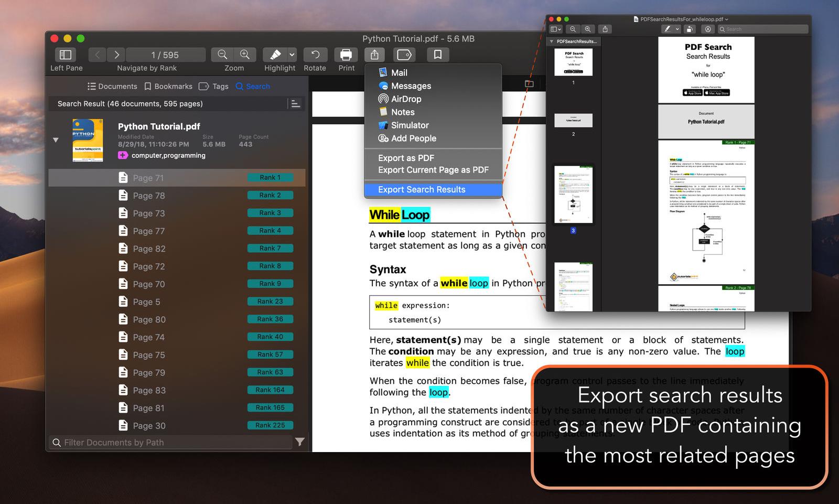Image resolution: width=839 pixels, height=504 pixels.
Task: Select Page 70 Rank 9 result
Action: tap(177, 284)
